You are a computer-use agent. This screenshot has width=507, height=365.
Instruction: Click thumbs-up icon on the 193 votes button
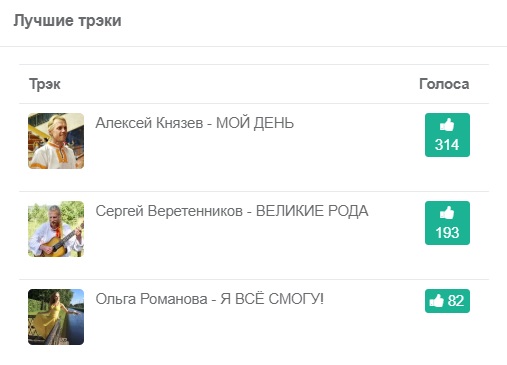(x=447, y=213)
